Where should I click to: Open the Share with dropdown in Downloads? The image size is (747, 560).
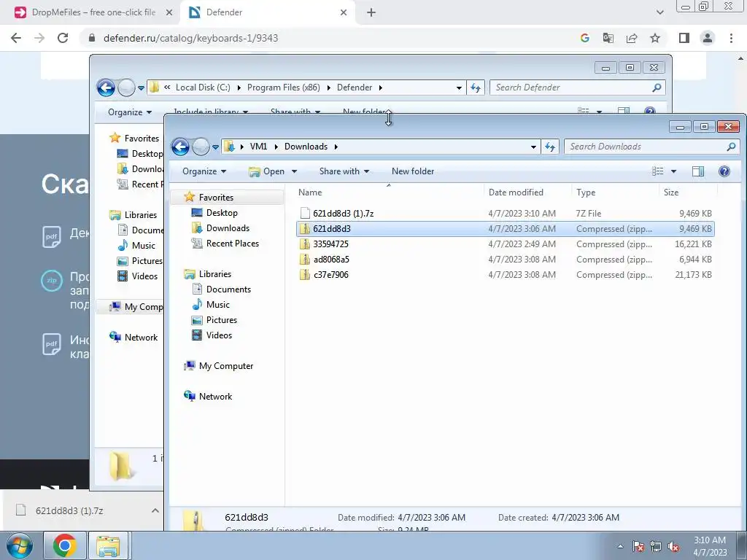[344, 171]
